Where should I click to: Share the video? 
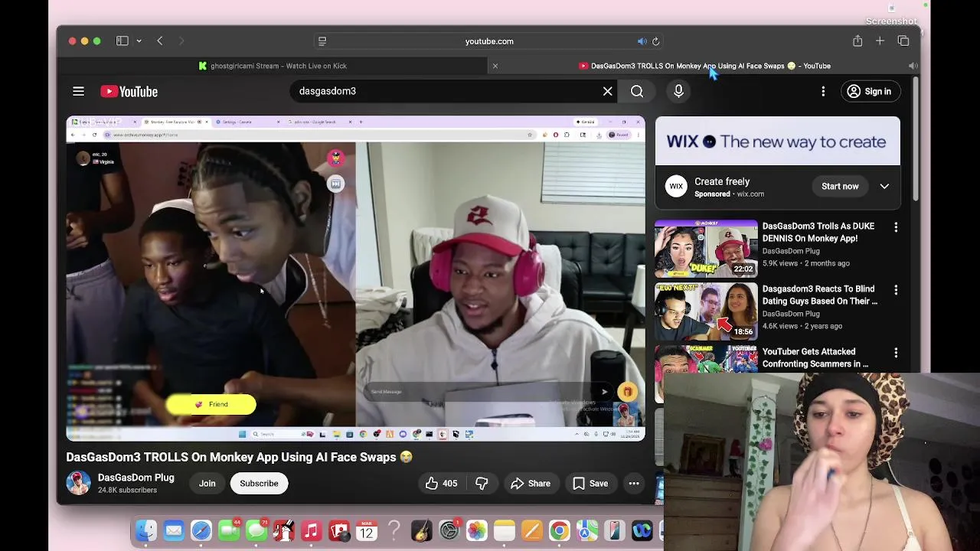point(531,484)
